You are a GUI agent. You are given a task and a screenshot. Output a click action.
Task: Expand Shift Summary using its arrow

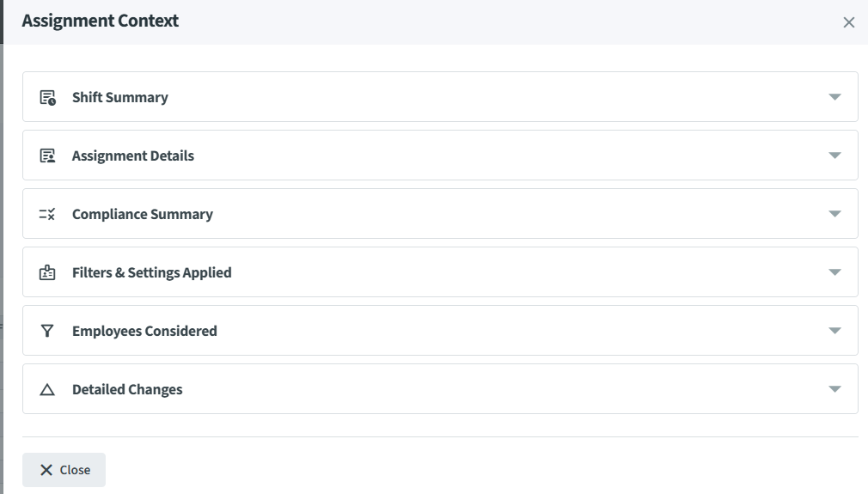pyautogui.click(x=834, y=97)
